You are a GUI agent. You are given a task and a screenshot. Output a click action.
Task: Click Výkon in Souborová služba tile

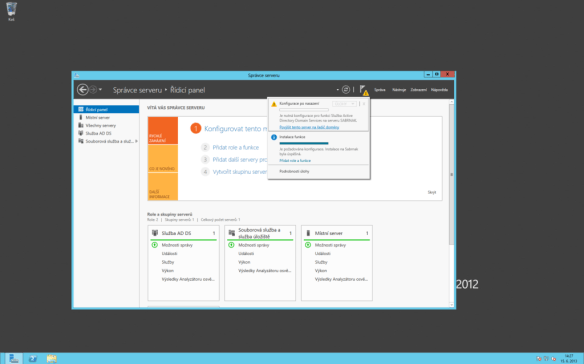pos(244,262)
